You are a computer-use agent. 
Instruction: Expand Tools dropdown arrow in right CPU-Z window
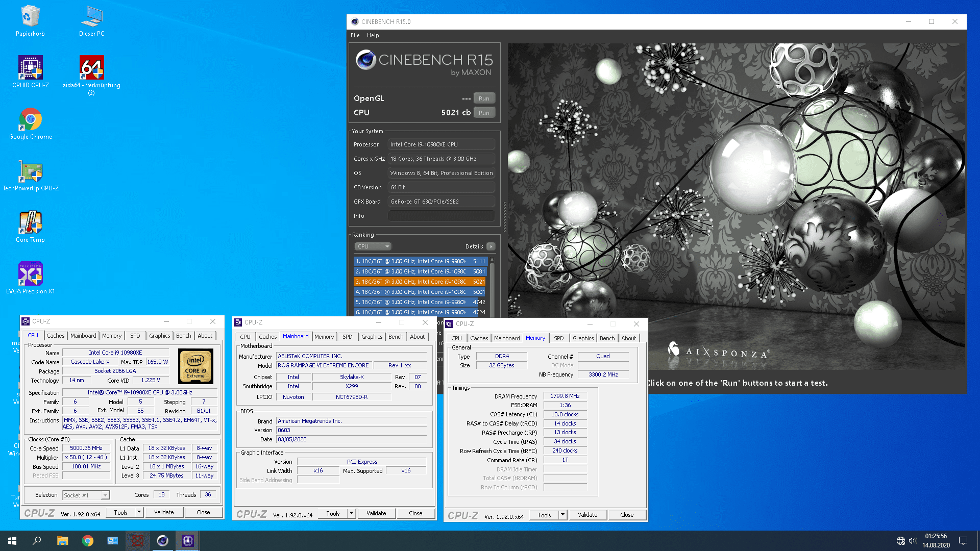(x=562, y=515)
